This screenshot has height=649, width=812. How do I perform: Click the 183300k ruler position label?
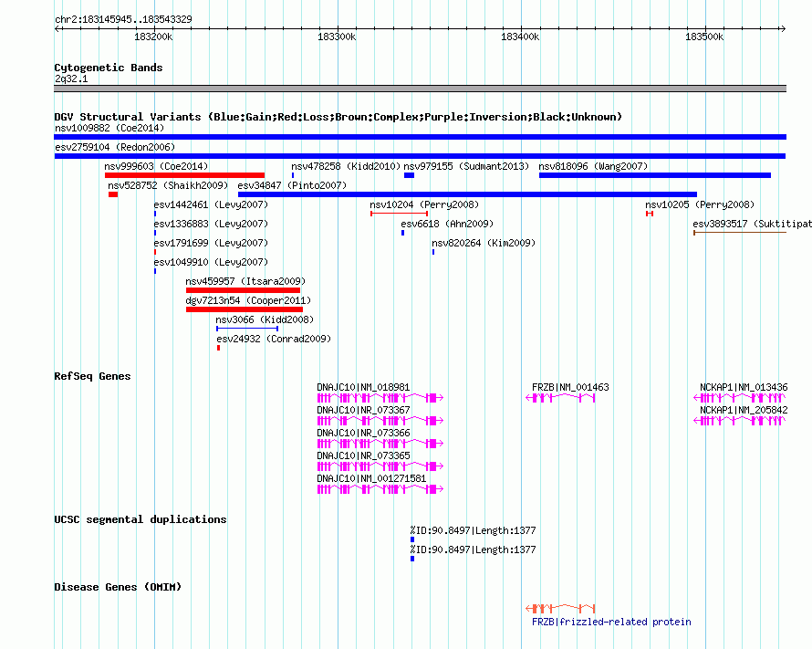tap(337, 37)
